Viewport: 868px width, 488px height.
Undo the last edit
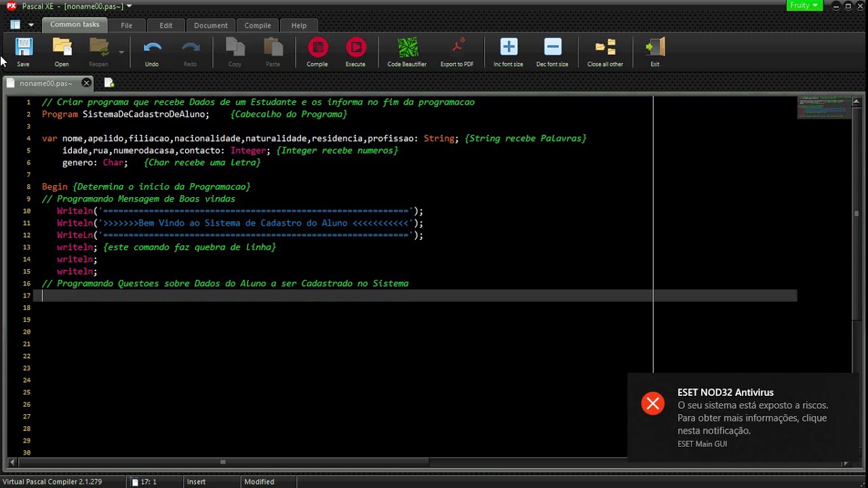coord(152,52)
